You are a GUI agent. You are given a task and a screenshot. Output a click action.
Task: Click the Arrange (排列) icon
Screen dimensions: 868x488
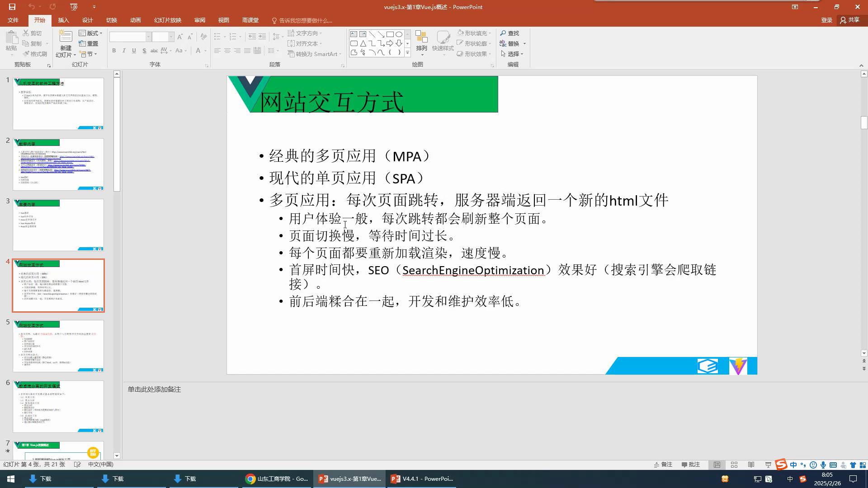(421, 39)
